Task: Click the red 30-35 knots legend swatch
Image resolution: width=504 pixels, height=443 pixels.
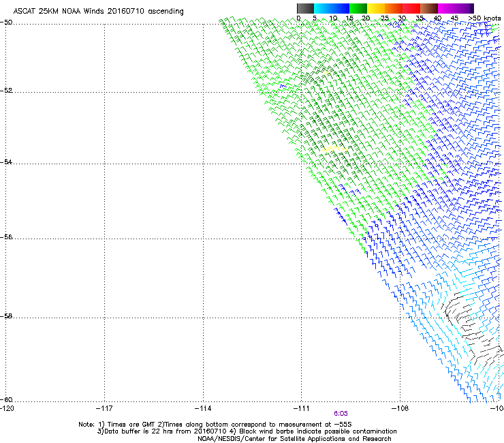Action: [x=411, y=8]
